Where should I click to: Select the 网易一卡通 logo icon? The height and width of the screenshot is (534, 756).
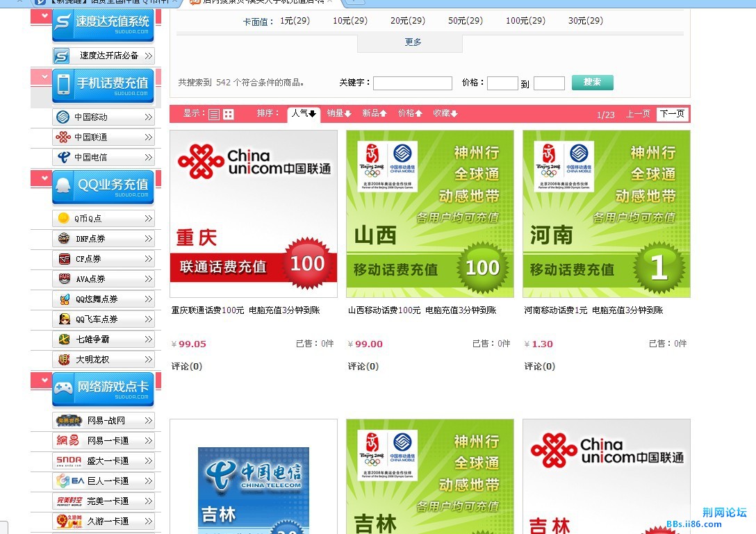pyautogui.click(x=68, y=440)
